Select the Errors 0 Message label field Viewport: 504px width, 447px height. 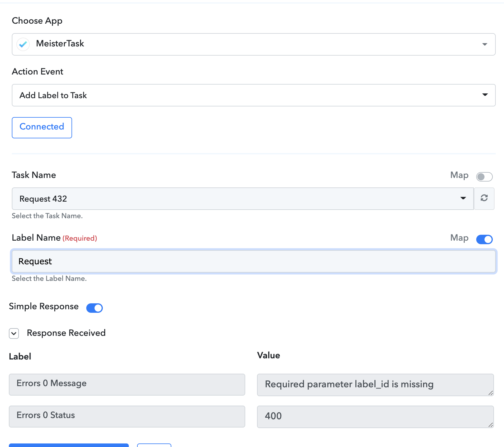[127, 384]
